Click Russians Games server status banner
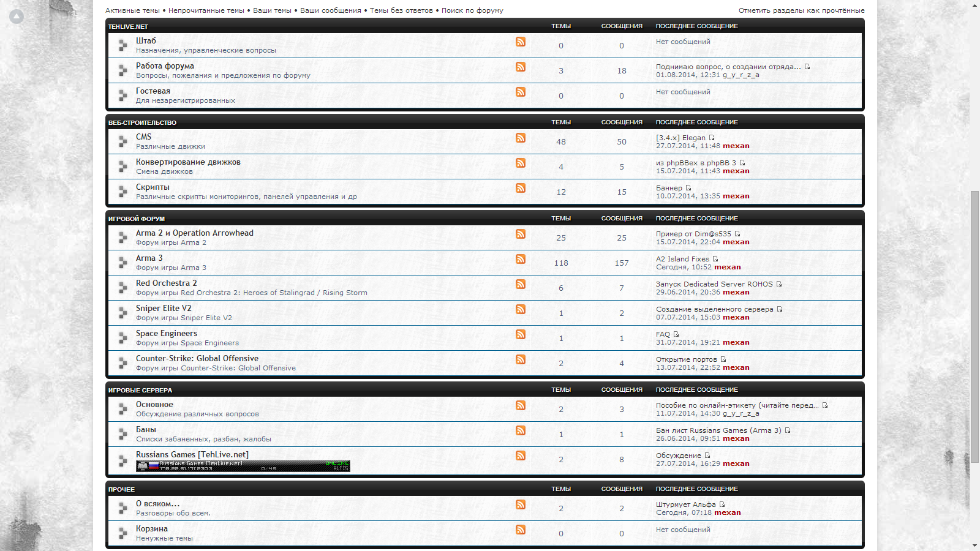The height and width of the screenshot is (551, 980). (243, 466)
